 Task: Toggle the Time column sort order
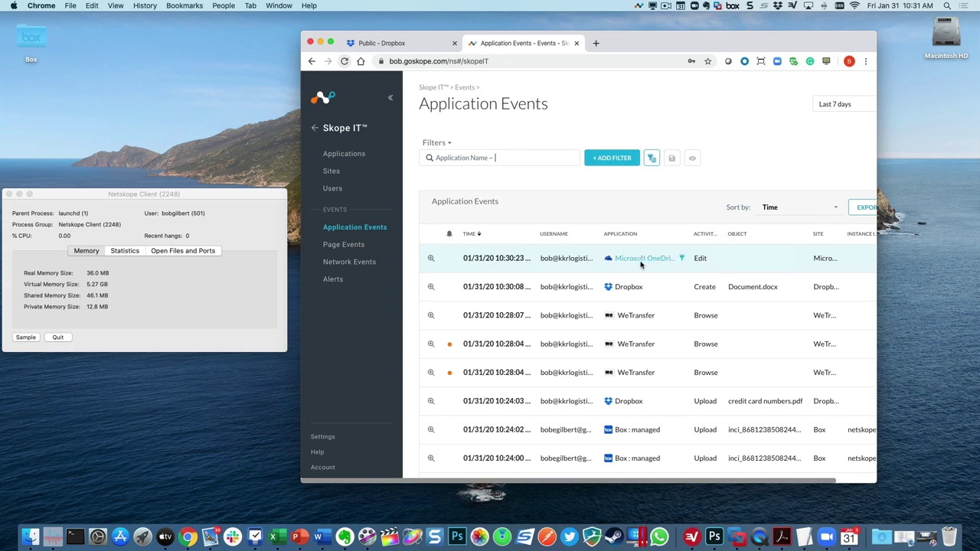[472, 234]
